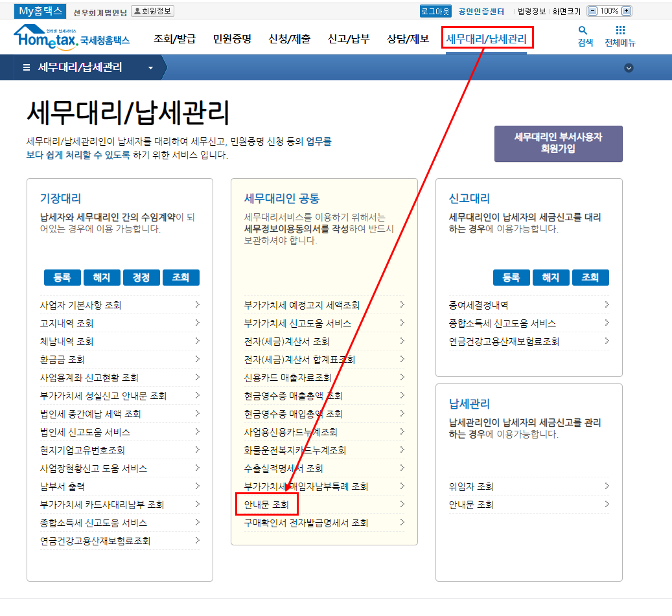Screen dimensions: 672x616
Task: Open 전자(세금)계산서 조회 link
Action: 286,341
